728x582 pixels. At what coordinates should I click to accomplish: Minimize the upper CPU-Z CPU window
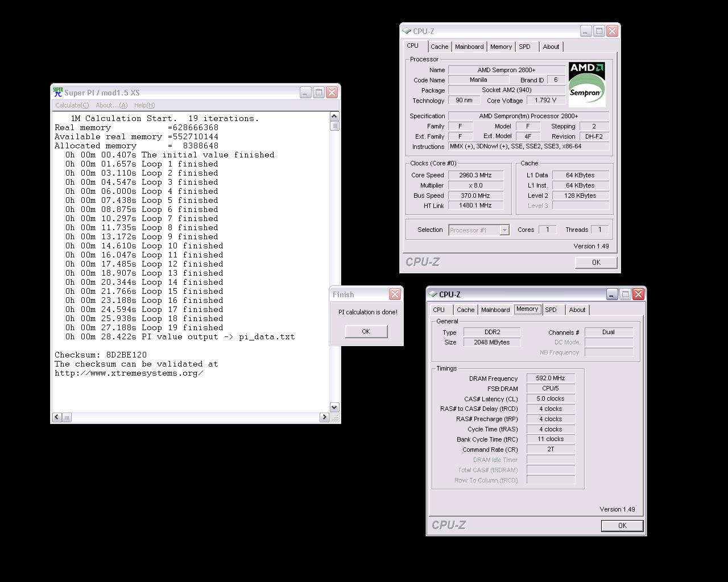coord(586,31)
